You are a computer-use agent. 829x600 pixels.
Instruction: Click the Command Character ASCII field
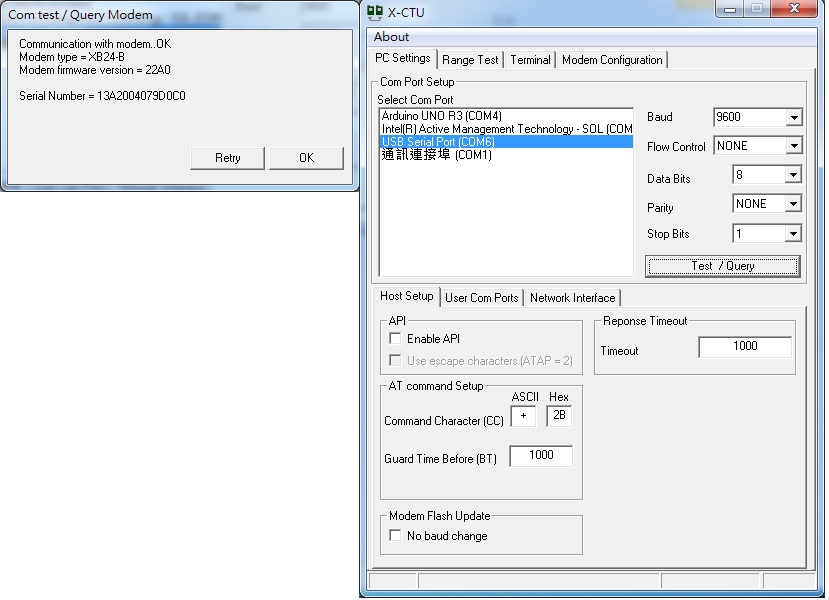click(523, 416)
